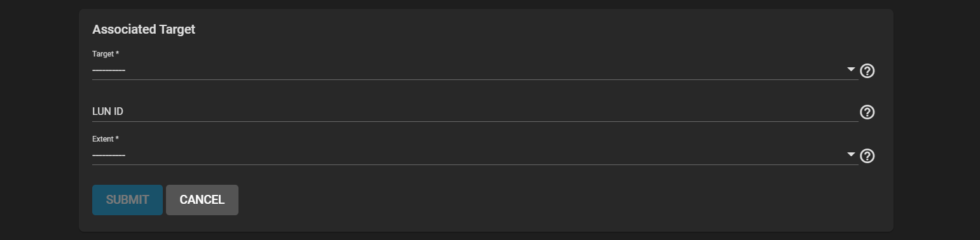Click the SUBMIT button

click(x=127, y=200)
